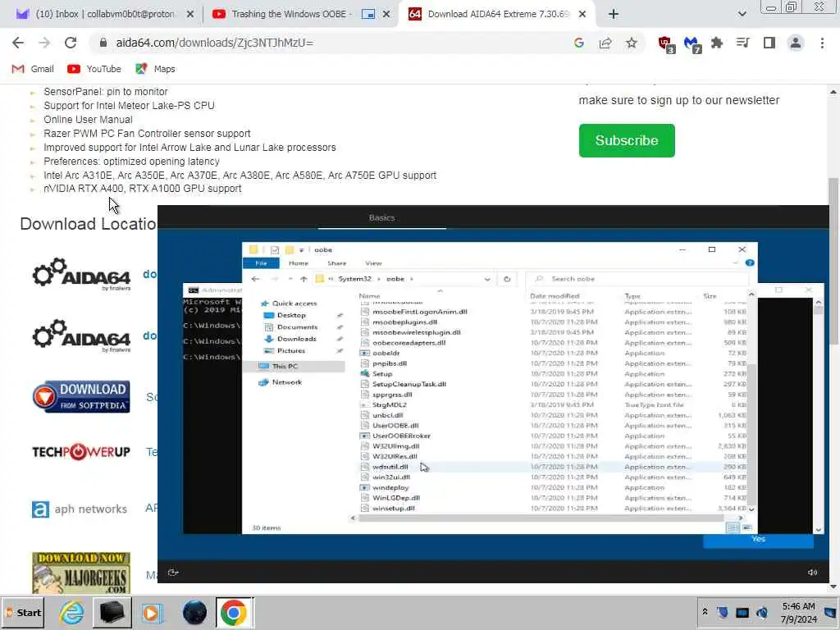Open the Maps bookmark
This screenshot has width=840, height=630.
click(155, 69)
